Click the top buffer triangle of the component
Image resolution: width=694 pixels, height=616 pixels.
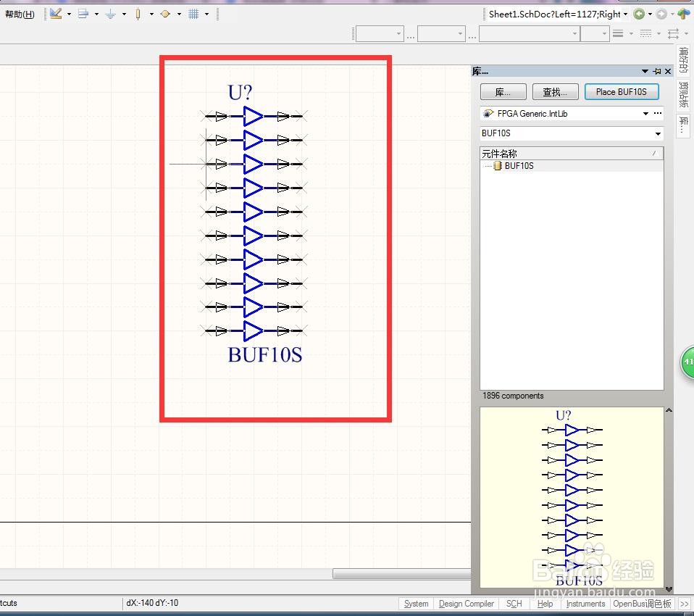[253, 117]
